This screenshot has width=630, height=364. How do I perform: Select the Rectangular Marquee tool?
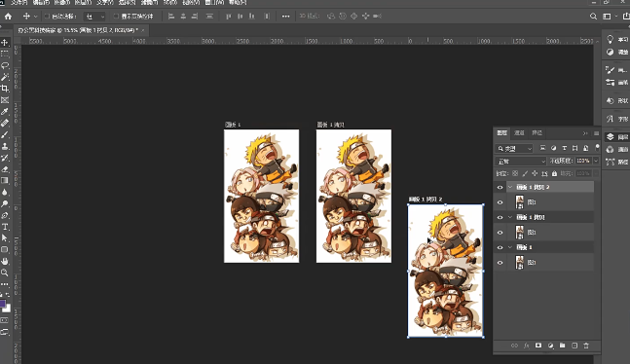click(x=5, y=54)
